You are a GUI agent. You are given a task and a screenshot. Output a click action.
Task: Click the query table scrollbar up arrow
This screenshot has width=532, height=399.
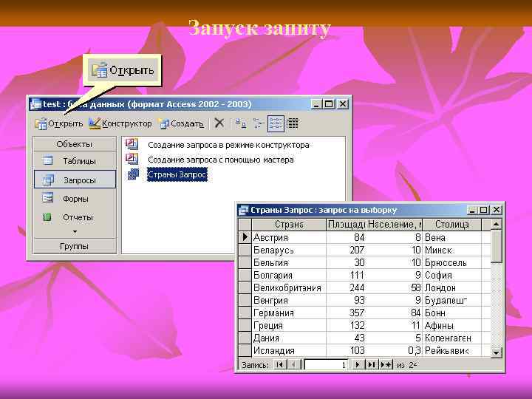(x=496, y=224)
